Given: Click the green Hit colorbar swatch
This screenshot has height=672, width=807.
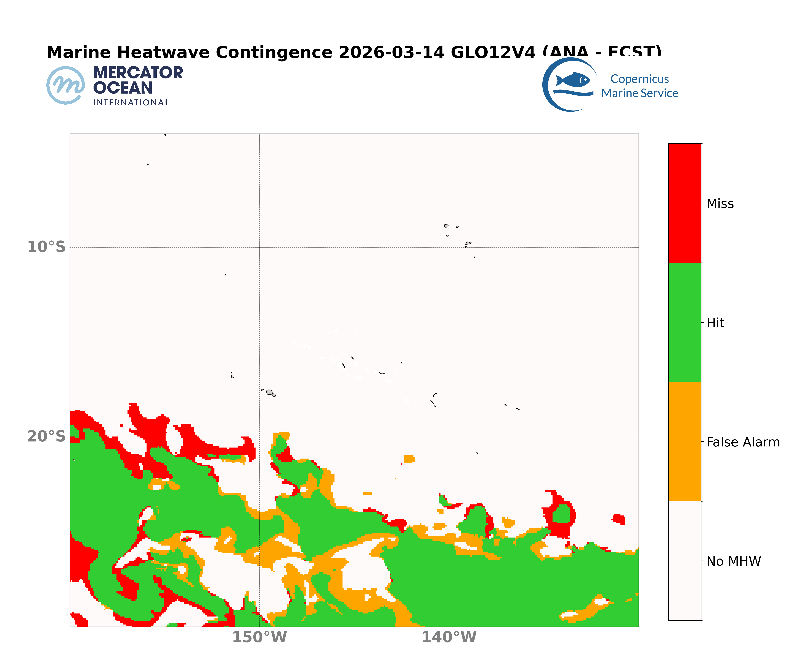Looking at the screenshot, I should (684, 322).
